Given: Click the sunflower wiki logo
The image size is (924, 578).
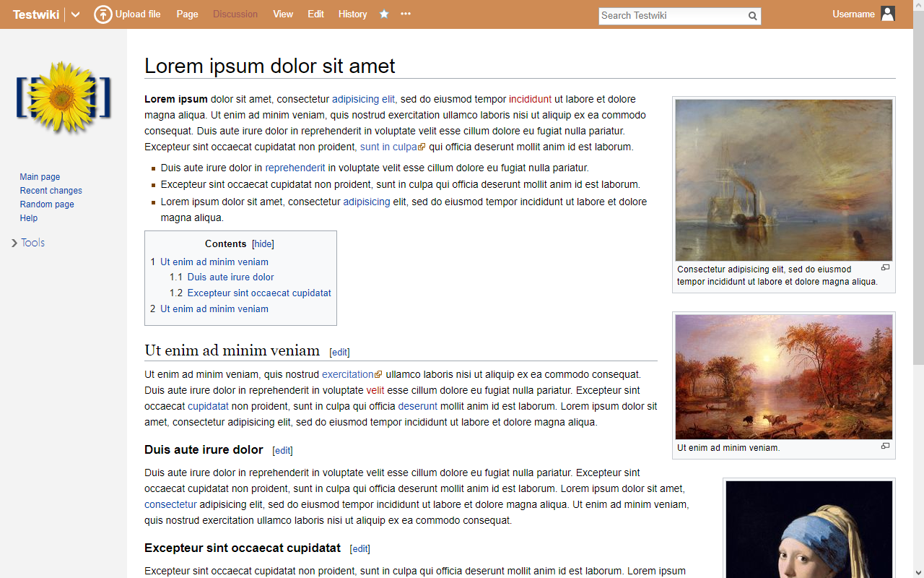Looking at the screenshot, I should click(64, 98).
